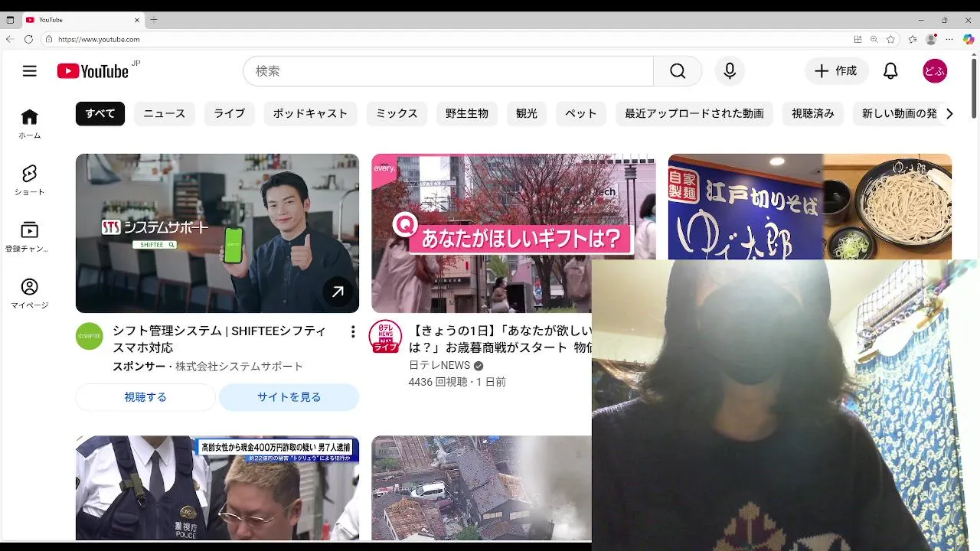Show more filter chips with right arrow
Viewport: 980px width, 551px height.
[949, 113]
